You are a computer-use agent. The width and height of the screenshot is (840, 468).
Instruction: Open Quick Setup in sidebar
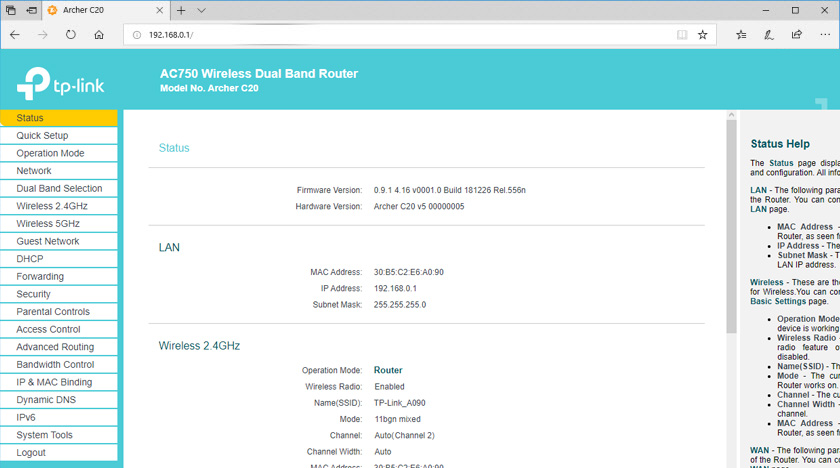[x=59, y=135]
